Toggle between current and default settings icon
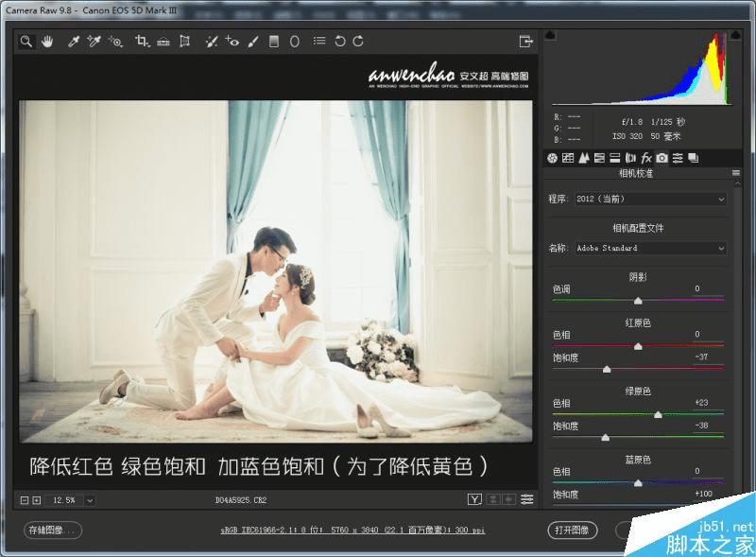 527,499
